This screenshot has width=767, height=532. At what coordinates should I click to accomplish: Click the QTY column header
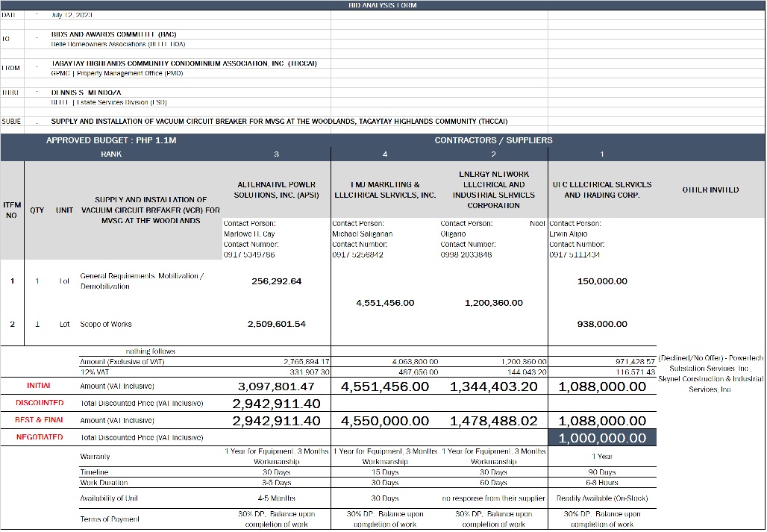coord(37,210)
